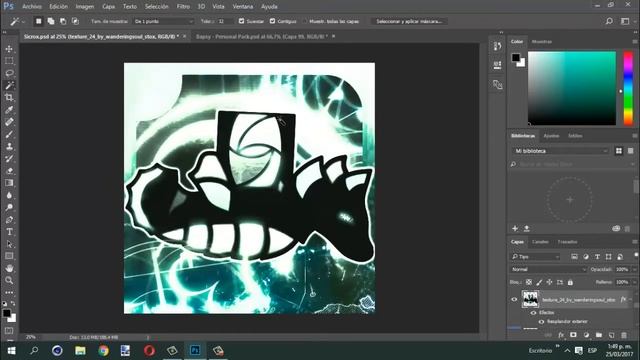Toggle visibility of Resplandor exterior effect

click(541, 322)
